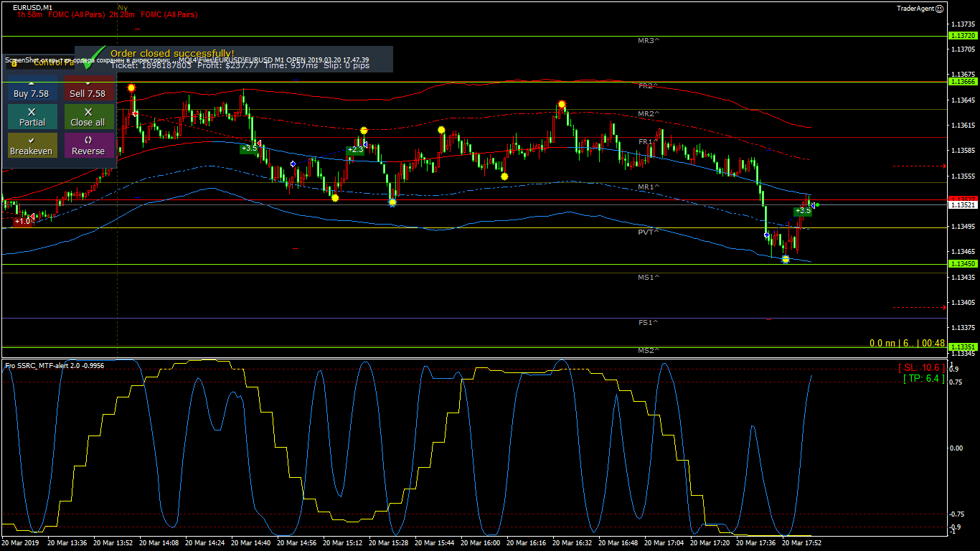Select the MR2^ pivot level label

point(649,113)
